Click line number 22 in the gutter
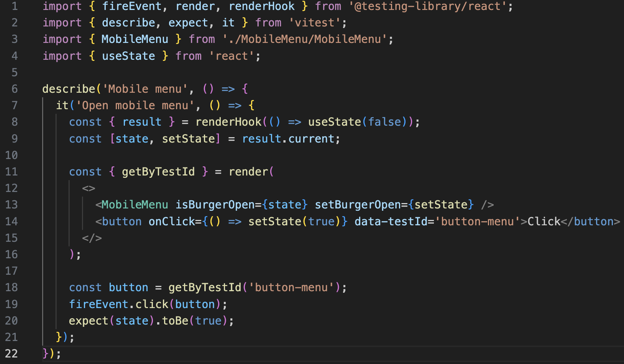This screenshot has width=624, height=364. (x=11, y=353)
